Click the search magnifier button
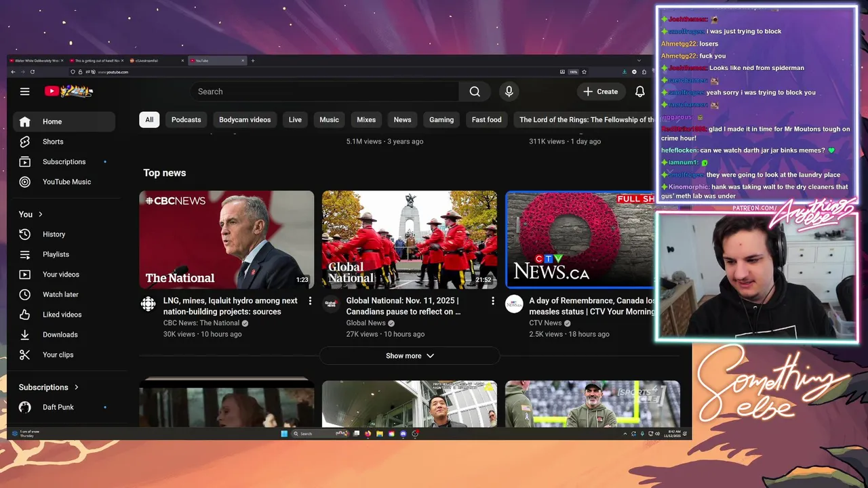 [475, 91]
